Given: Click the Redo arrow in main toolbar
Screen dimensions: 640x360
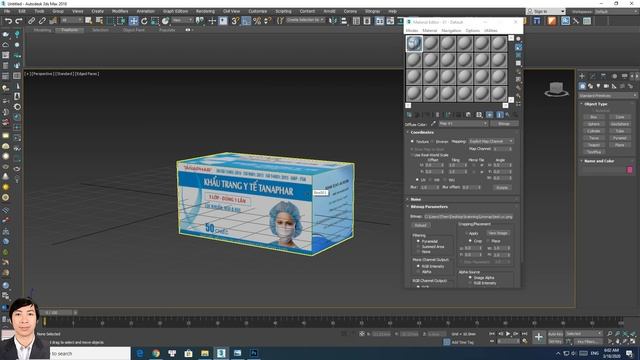Looking at the screenshot, I should point(19,21).
